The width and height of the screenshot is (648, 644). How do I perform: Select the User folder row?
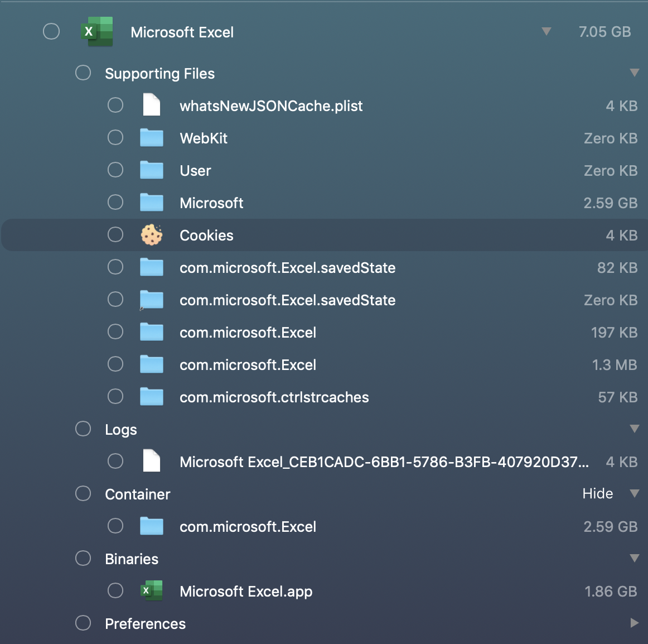pyautogui.click(x=324, y=170)
